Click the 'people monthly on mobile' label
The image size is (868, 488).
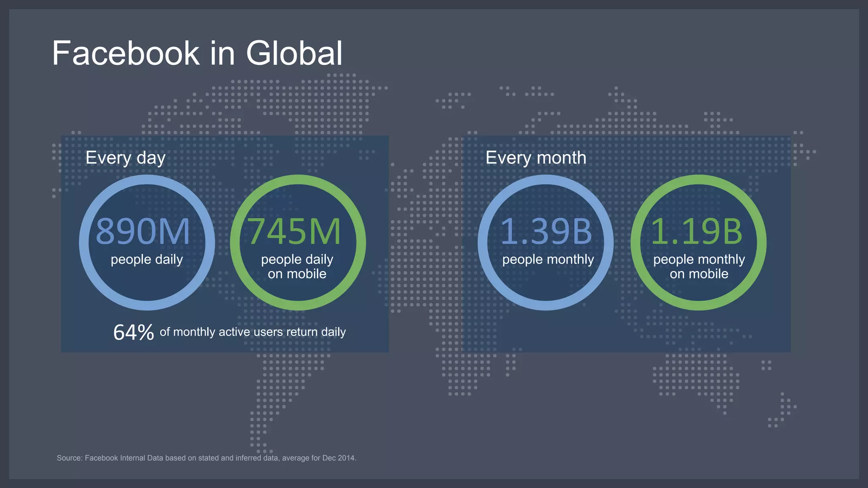(x=699, y=266)
